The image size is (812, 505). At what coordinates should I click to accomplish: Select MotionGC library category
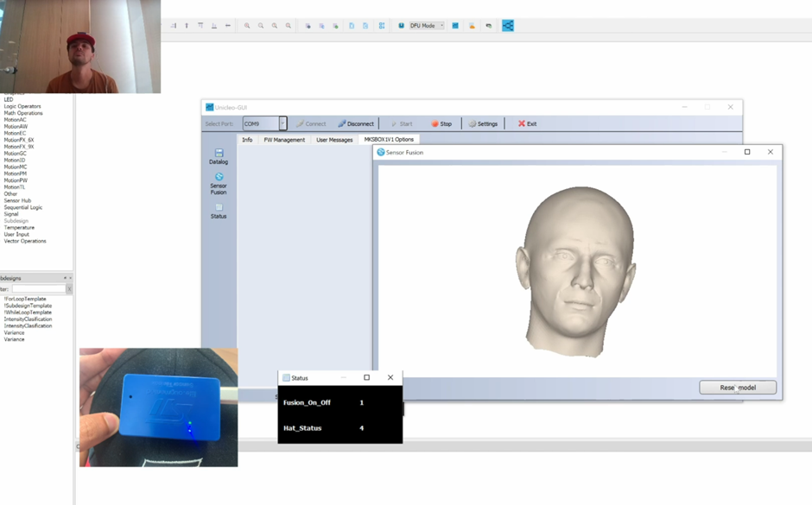[15, 153]
